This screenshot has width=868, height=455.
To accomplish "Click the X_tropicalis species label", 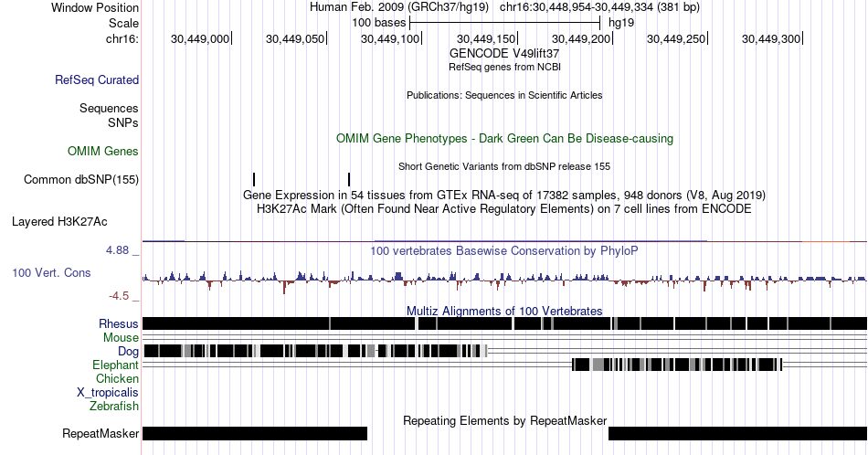I will 108,393.
